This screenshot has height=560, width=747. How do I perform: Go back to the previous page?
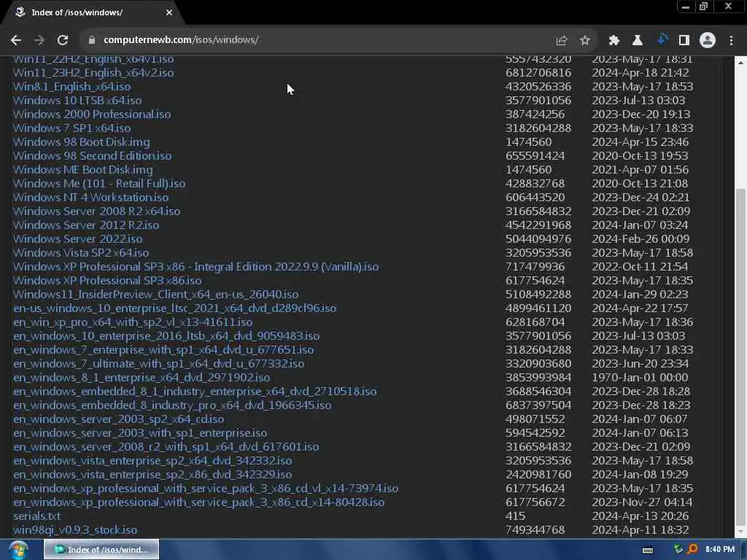click(x=16, y=40)
